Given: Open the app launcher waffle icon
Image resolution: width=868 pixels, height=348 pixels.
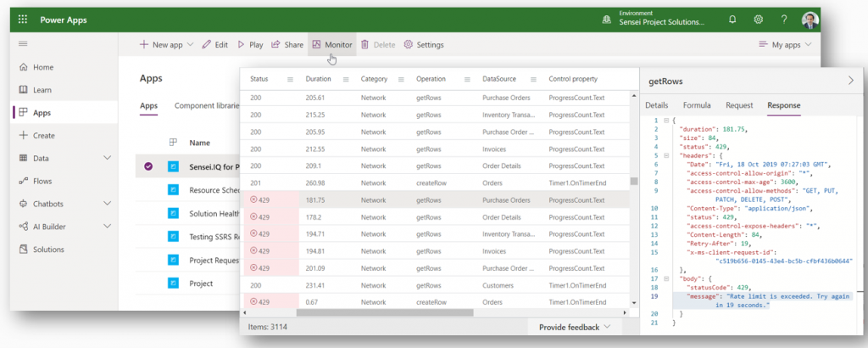Looking at the screenshot, I should click(23, 20).
